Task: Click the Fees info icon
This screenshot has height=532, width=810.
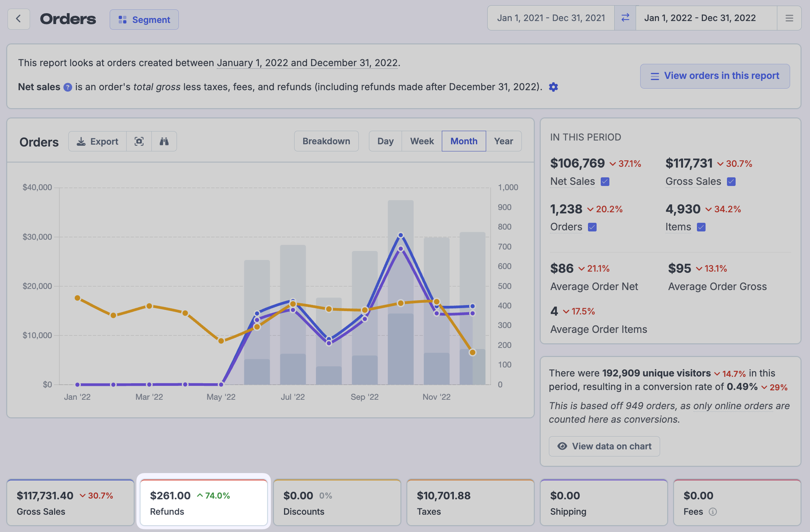Action: 713,512
